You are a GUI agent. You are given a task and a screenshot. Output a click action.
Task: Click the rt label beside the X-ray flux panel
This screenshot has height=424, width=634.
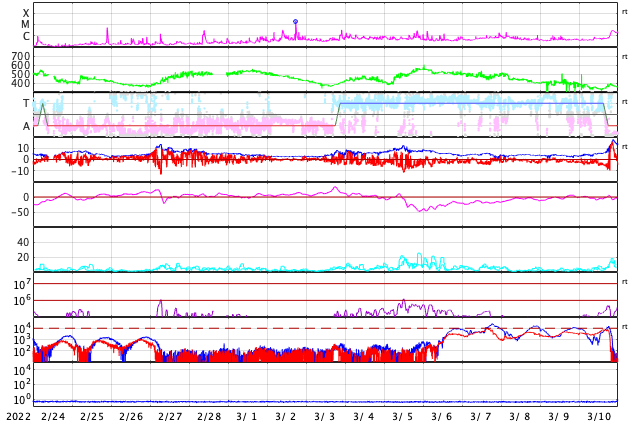[625, 12]
